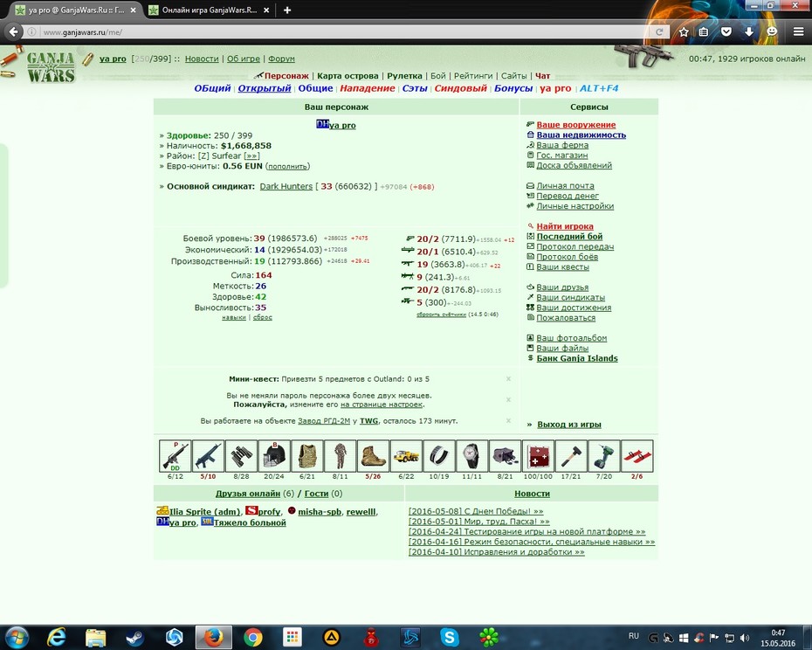
Task: Click the 'навыки' skills link
Action: tap(233, 317)
